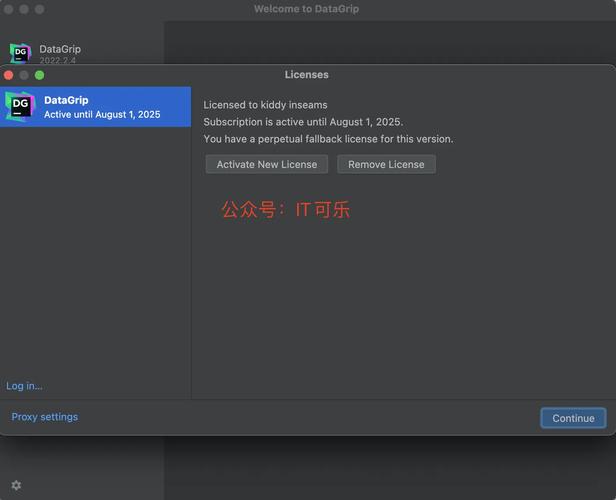Click the Remove License button
Image resolution: width=616 pixels, height=500 pixels.
click(386, 164)
